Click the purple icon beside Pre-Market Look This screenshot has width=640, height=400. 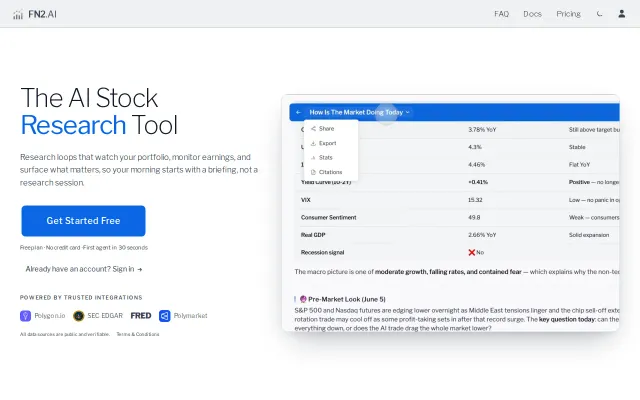(x=303, y=299)
